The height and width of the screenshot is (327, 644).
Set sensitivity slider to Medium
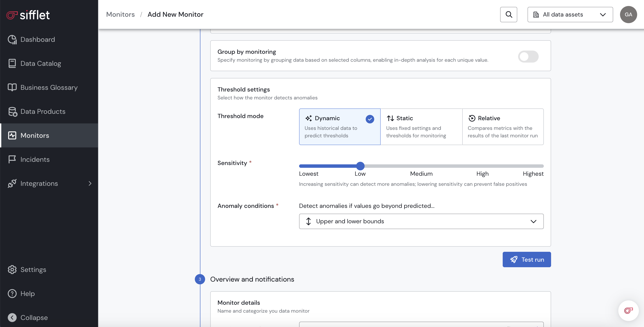point(421,166)
